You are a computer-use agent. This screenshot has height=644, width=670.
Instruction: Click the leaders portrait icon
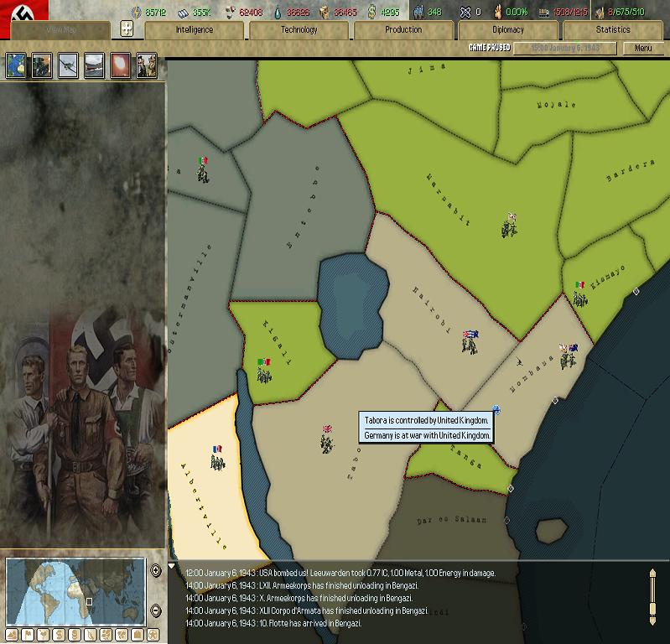[147, 65]
